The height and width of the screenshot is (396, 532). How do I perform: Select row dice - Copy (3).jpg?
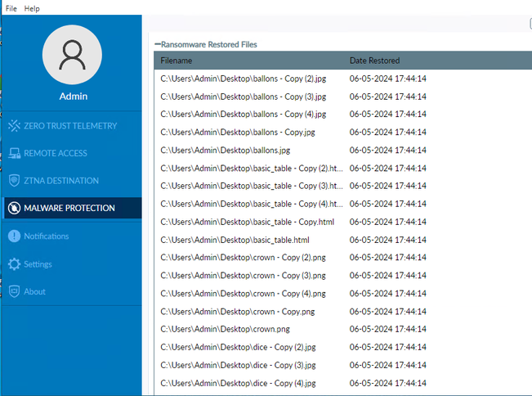point(342,365)
